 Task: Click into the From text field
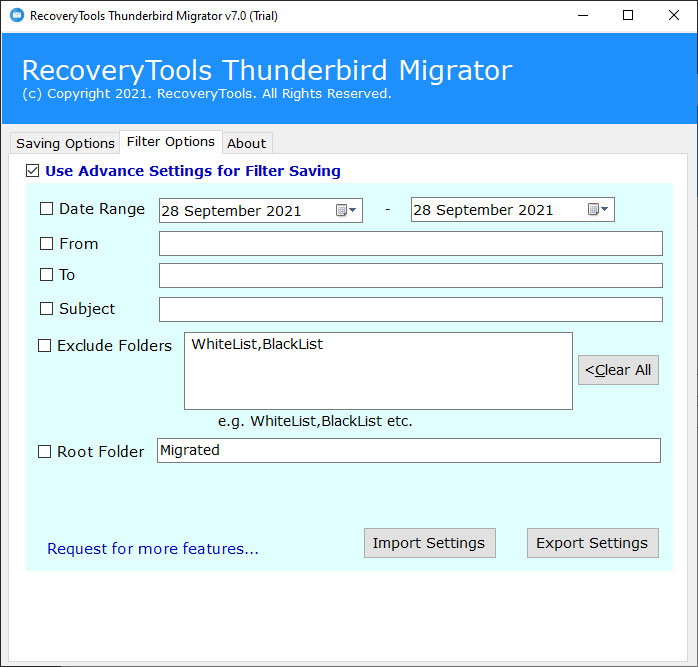click(410, 243)
